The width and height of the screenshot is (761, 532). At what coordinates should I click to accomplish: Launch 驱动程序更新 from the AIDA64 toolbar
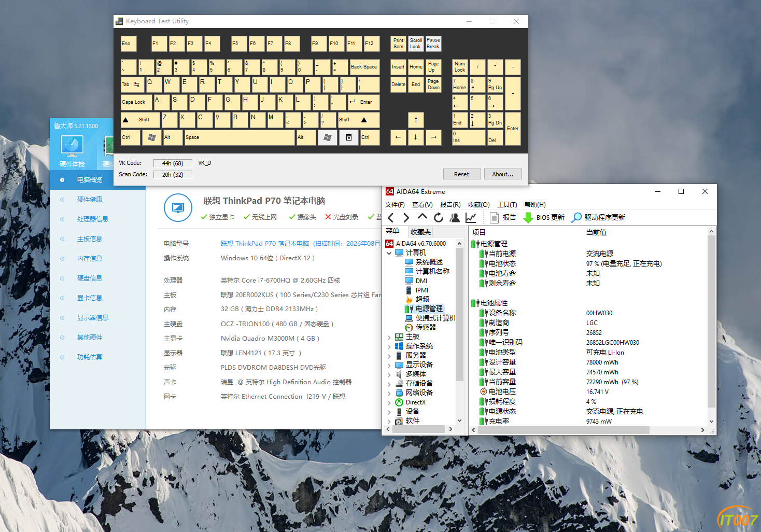(x=599, y=218)
